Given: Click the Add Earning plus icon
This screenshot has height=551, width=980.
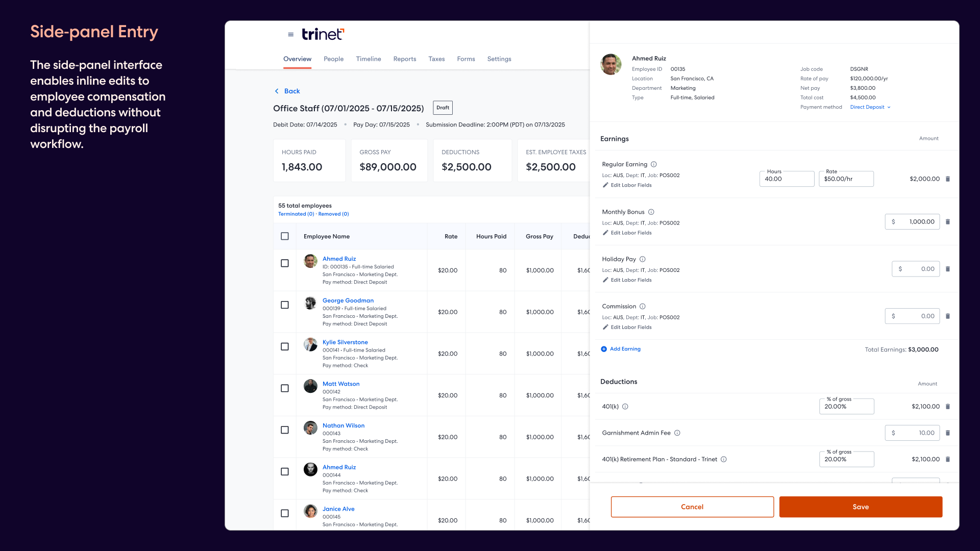Looking at the screenshot, I should [604, 349].
